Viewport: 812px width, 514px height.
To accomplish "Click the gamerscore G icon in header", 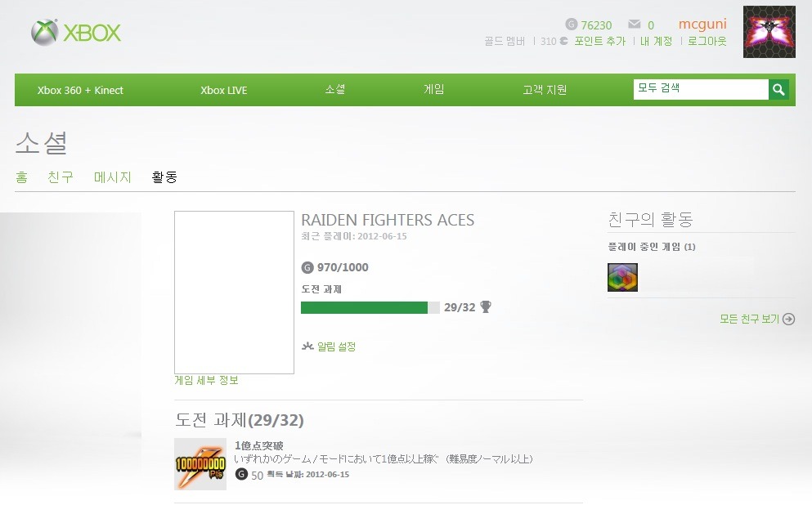I will click(x=571, y=25).
